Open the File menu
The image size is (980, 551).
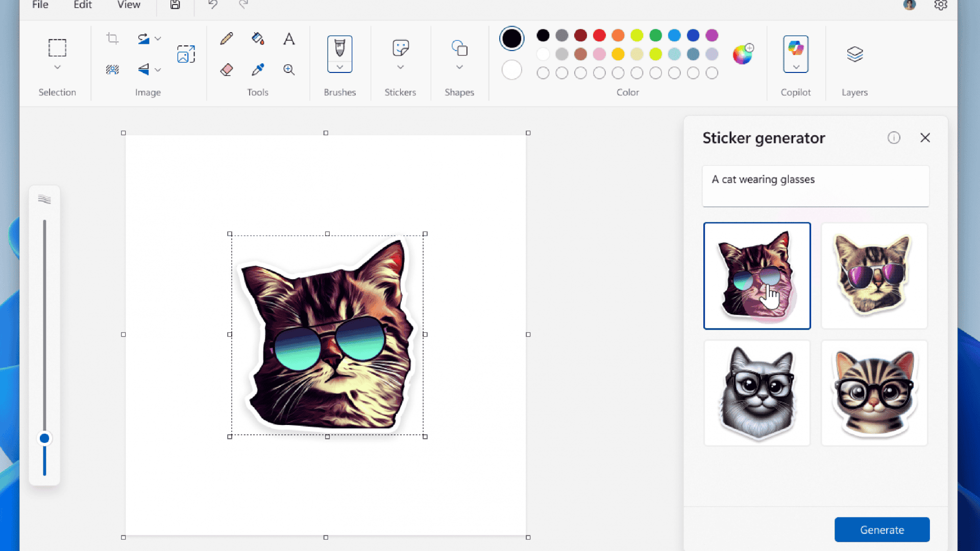coord(40,5)
